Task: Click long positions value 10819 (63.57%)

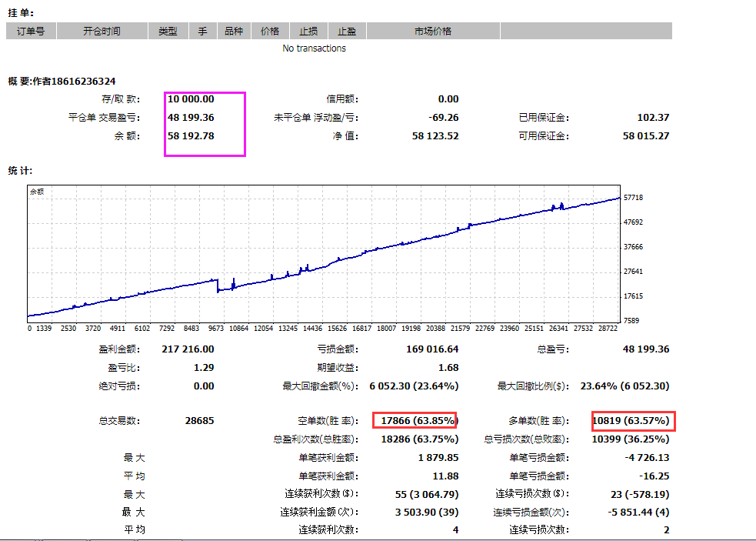Action: tap(631, 420)
